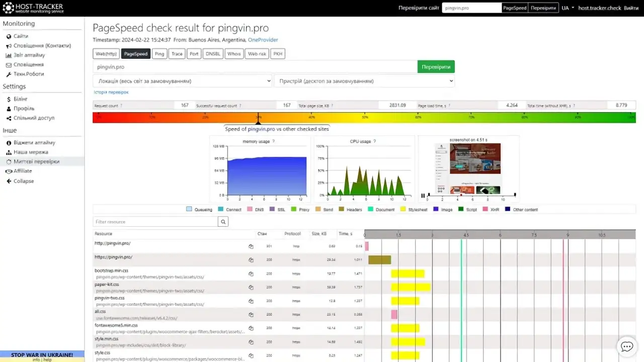Viewport: 644px width, 362px height.
Task: Click the screenshot timeline slider
Action: 472,195
